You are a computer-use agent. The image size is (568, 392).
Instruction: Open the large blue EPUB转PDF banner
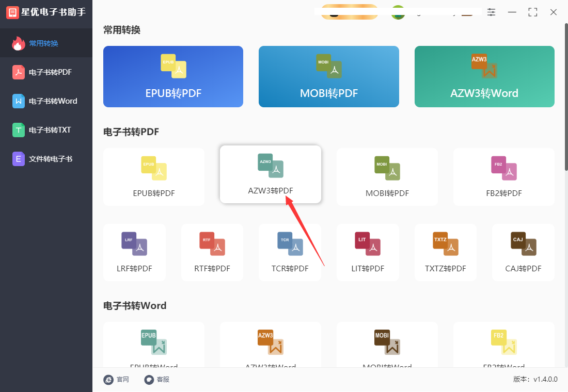(x=173, y=76)
